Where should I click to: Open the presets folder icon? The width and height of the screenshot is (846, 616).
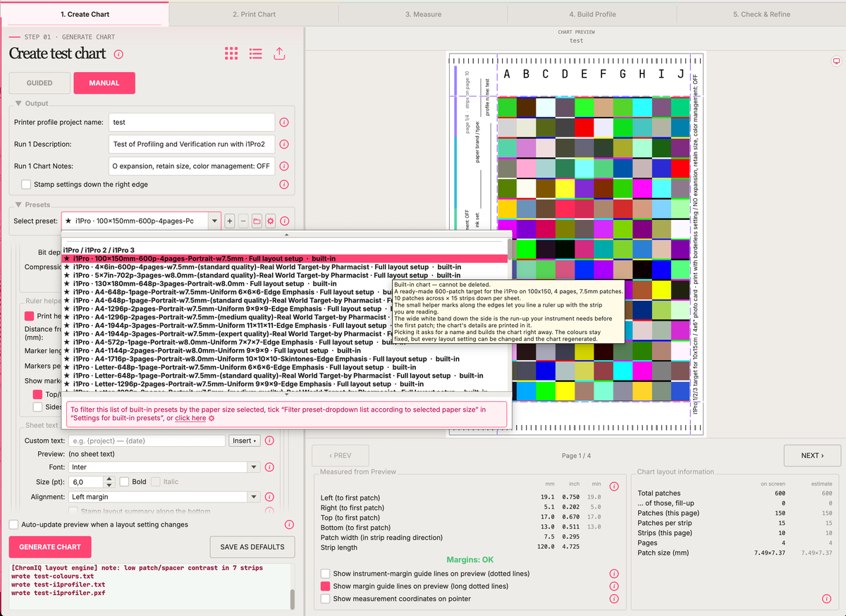point(257,221)
